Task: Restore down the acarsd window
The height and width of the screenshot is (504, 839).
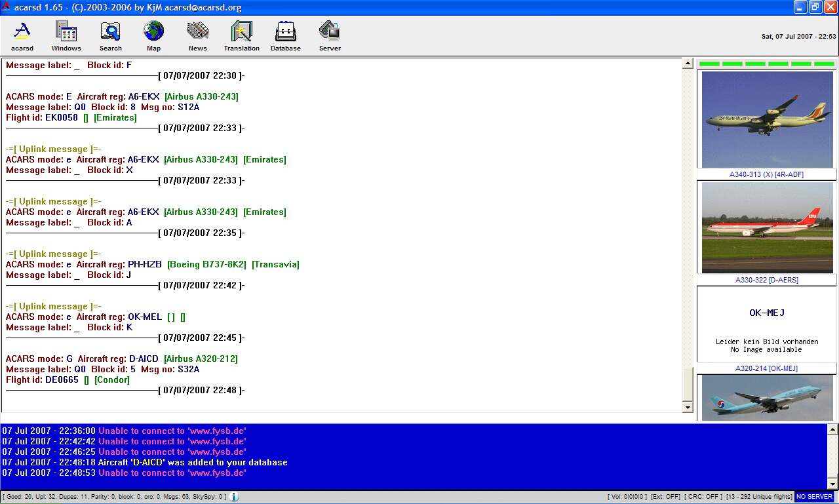Action: [815, 7]
